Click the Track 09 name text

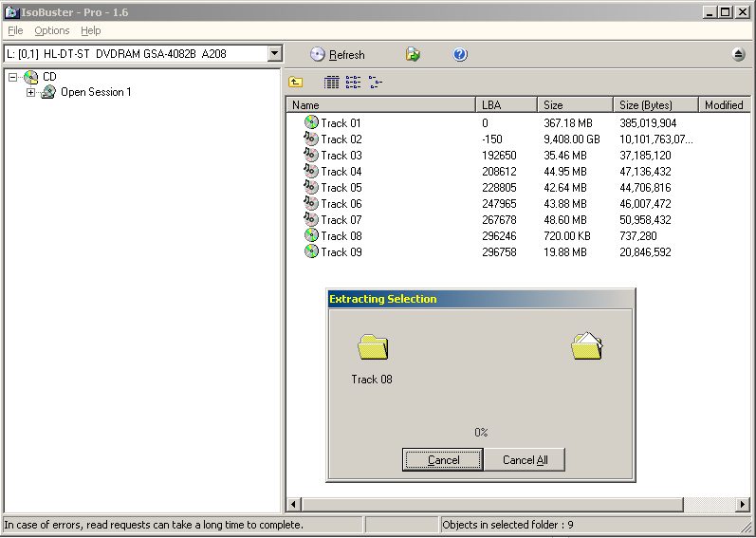click(x=341, y=252)
